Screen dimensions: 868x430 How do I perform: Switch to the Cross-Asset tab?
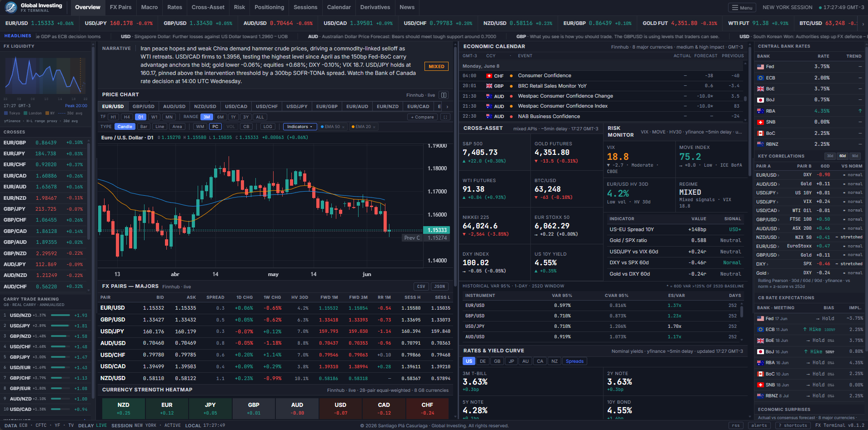(208, 7)
